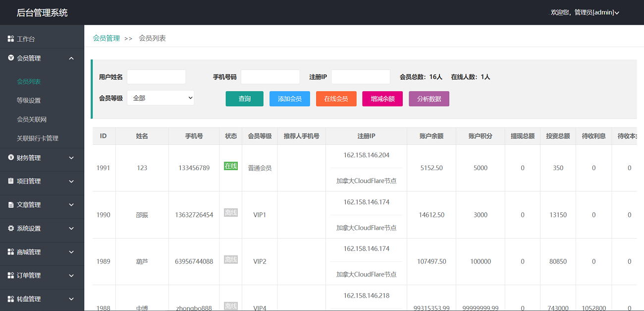Click the 文章管理 document icon
The image size is (644, 311).
11,205
